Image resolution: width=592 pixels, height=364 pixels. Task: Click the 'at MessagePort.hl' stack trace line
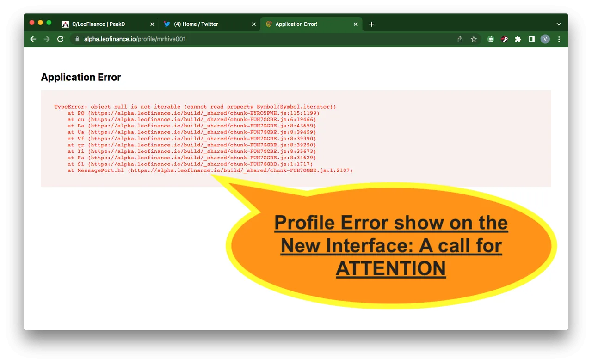pyautogui.click(x=210, y=170)
